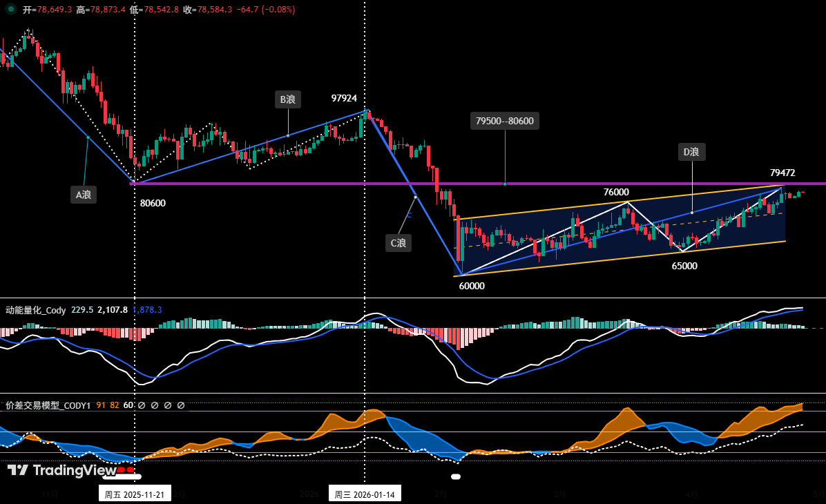Click the D浪 wave label on chart

click(691, 151)
